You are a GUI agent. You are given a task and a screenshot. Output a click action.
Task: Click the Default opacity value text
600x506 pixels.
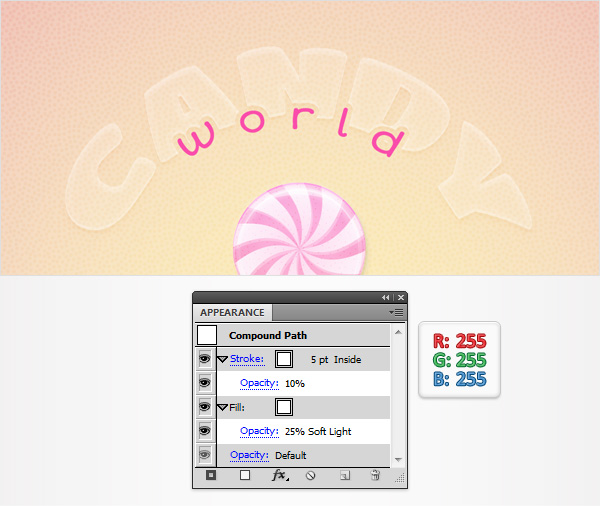[291, 455]
